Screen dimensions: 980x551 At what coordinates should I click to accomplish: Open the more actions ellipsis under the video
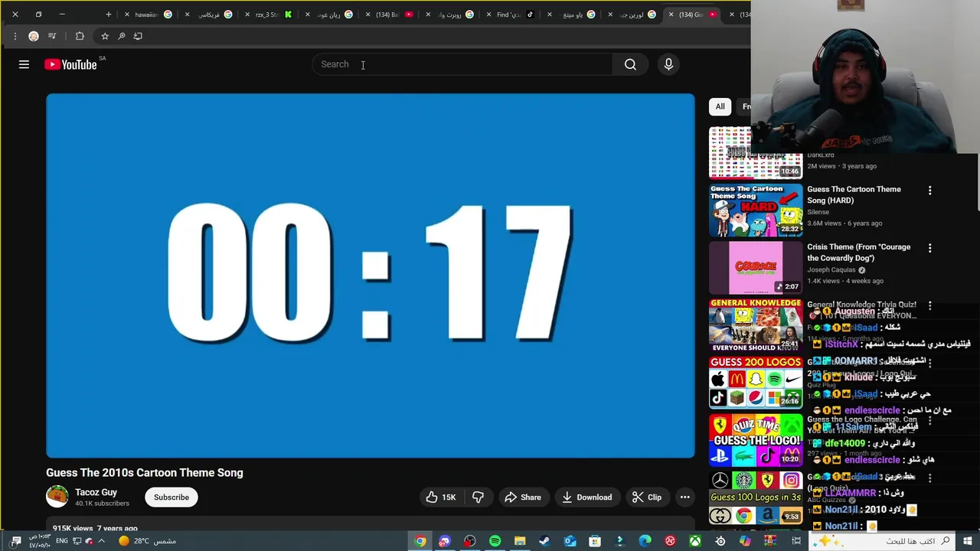pyautogui.click(x=685, y=497)
